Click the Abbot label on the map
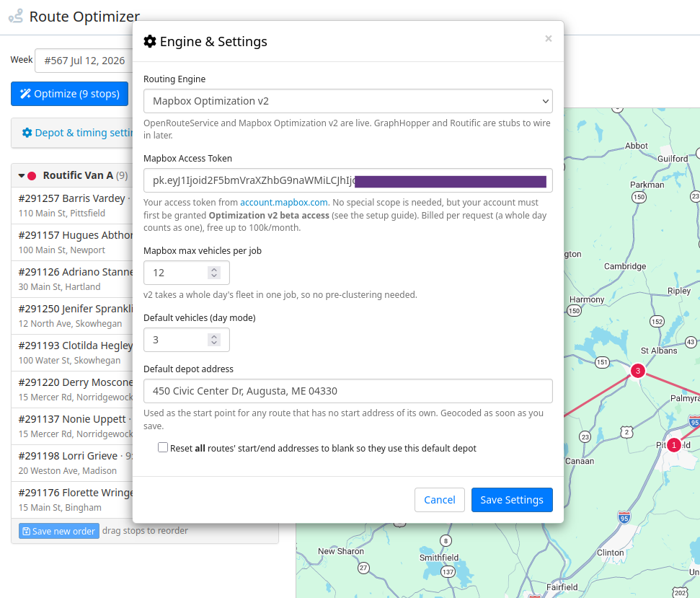 [x=636, y=146]
